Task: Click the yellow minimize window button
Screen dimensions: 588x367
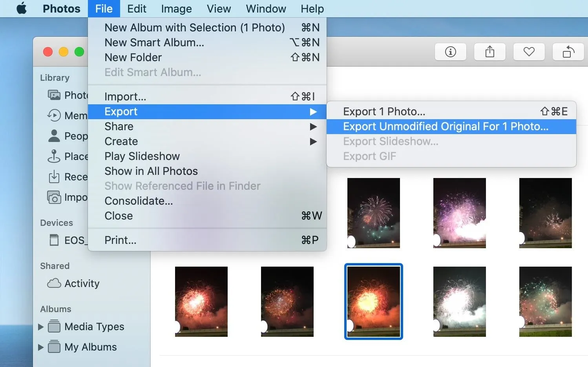Action: point(64,52)
